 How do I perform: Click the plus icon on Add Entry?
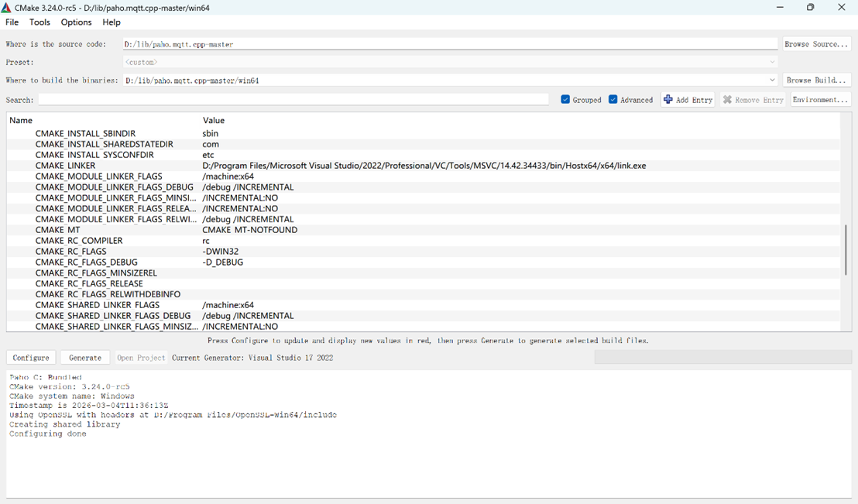click(668, 100)
